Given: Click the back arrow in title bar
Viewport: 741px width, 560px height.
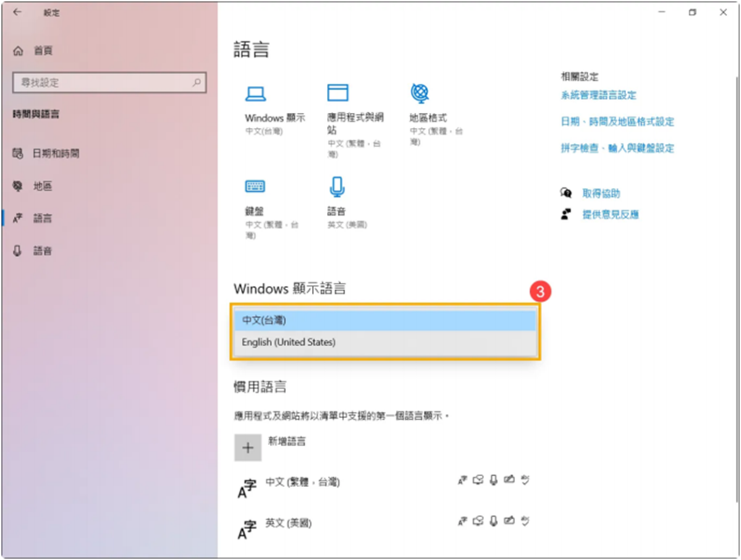Looking at the screenshot, I should 17,12.
